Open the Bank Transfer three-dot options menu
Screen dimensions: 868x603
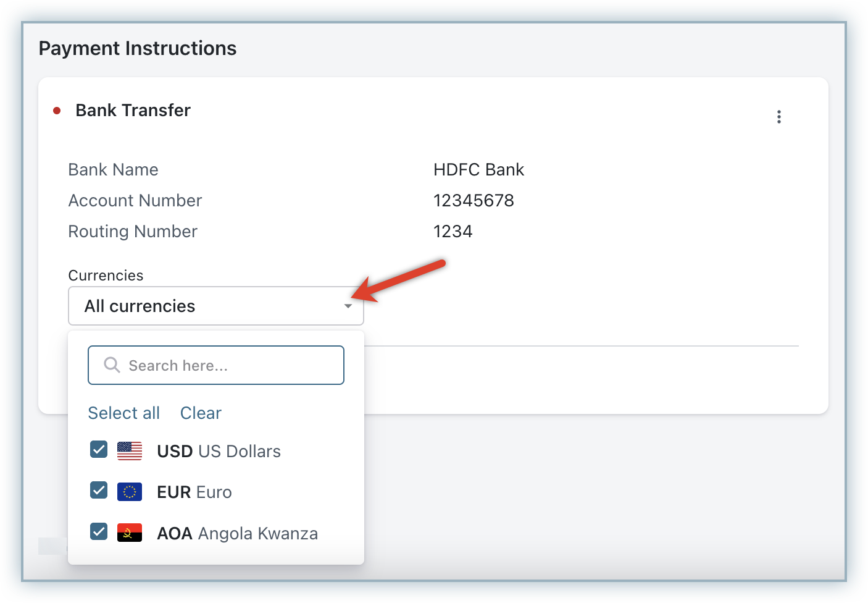[779, 117]
